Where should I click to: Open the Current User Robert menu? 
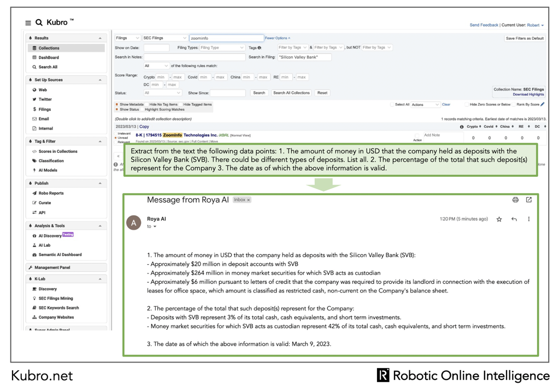click(x=535, y=25)
